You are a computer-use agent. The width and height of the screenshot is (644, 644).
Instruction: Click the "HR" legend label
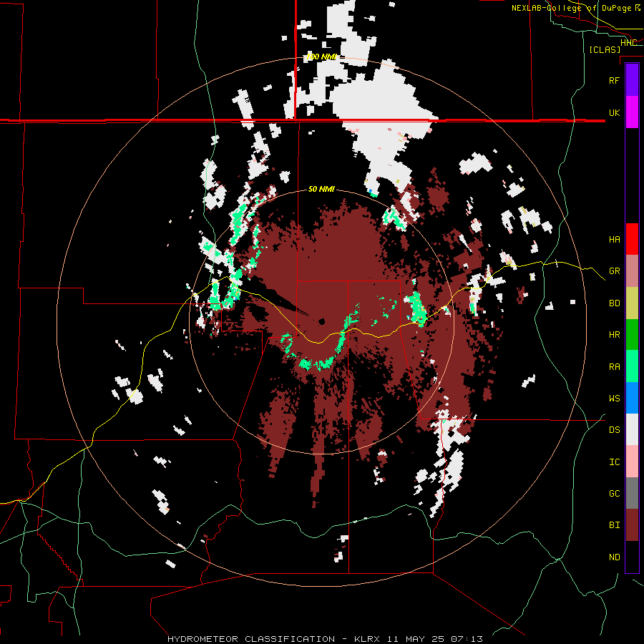coord(614,335)
